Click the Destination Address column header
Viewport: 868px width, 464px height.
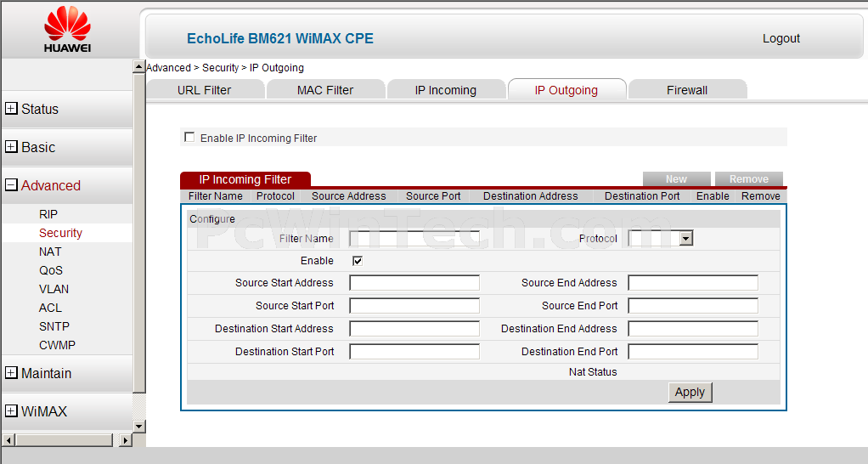(x=530, y=196)
